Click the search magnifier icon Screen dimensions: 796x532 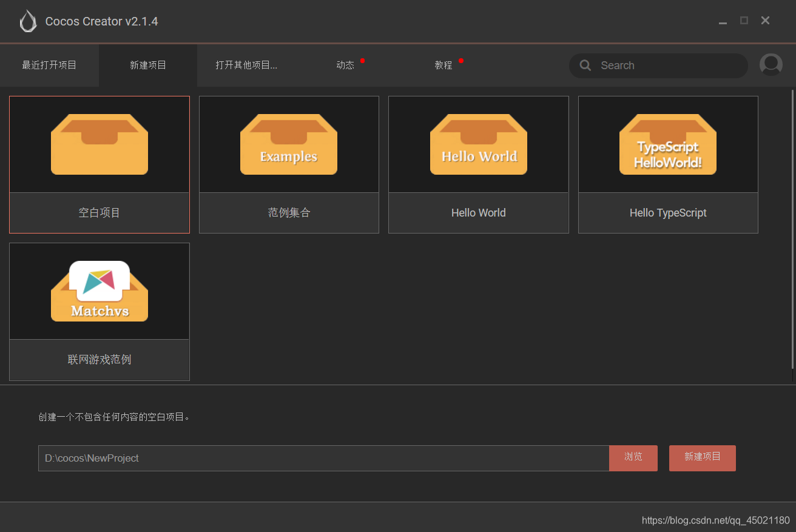585,66
